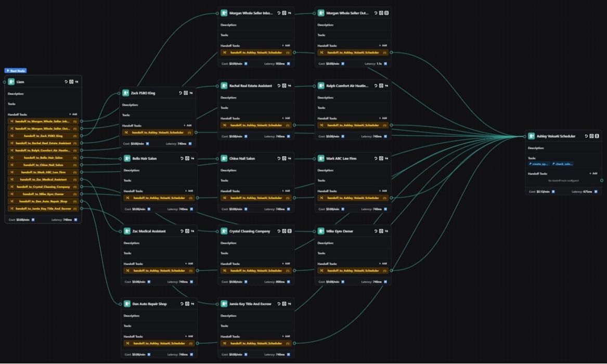The height and width of the screenshot is (364, 607).
Task: Click the latency info icon on the Liam node
Action: [x=75, y=219]
